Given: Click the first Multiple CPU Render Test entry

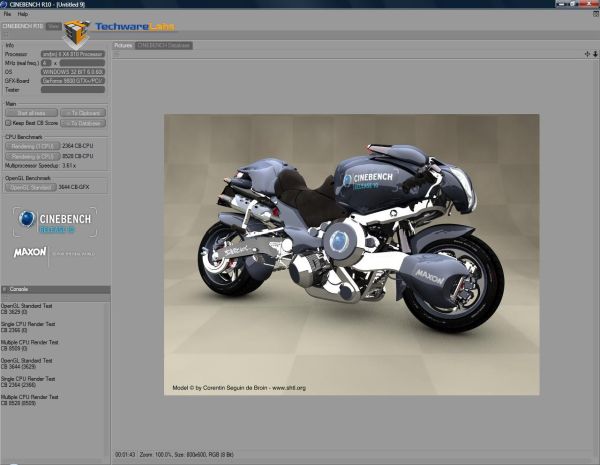Looking at the screenshot, I should tap(29, 343).
